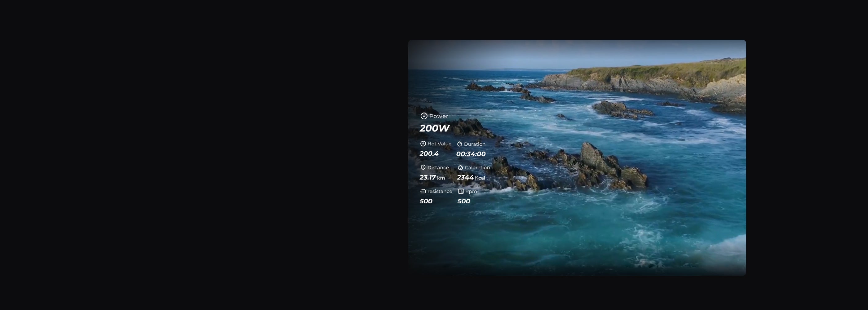This screenshot has width=868, height=310.
Task: Click the Power label text
Action: [x=439, y=116]
